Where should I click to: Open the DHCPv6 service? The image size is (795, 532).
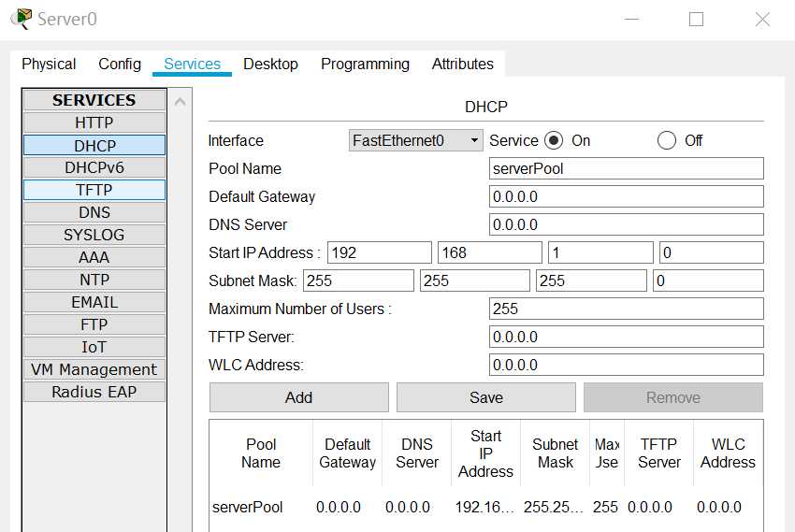coord(94,167)
